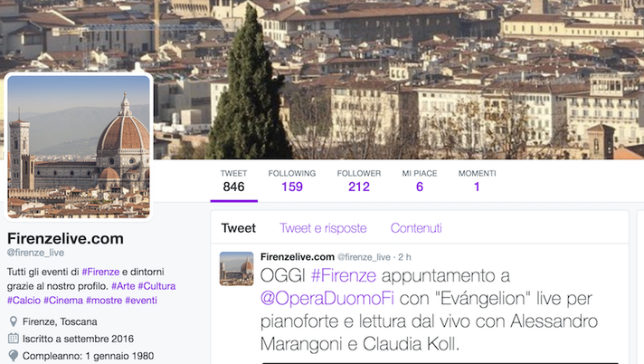Select the Tweet timeline tab
Screen dimensions: 644x364
(238, 228)
